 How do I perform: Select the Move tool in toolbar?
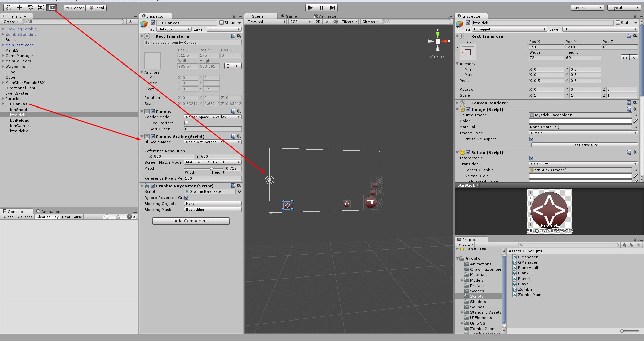pos(19,7)
